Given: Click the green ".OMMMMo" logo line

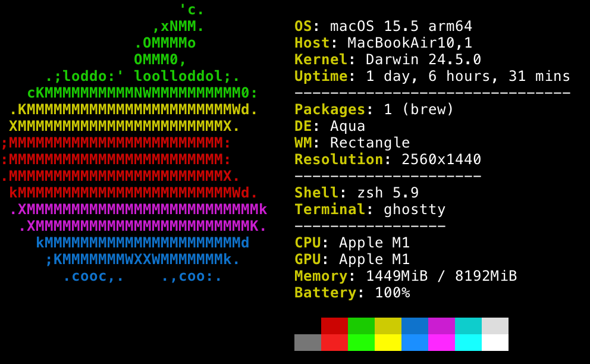Looking at the screenshot, I should coord(165,43).
